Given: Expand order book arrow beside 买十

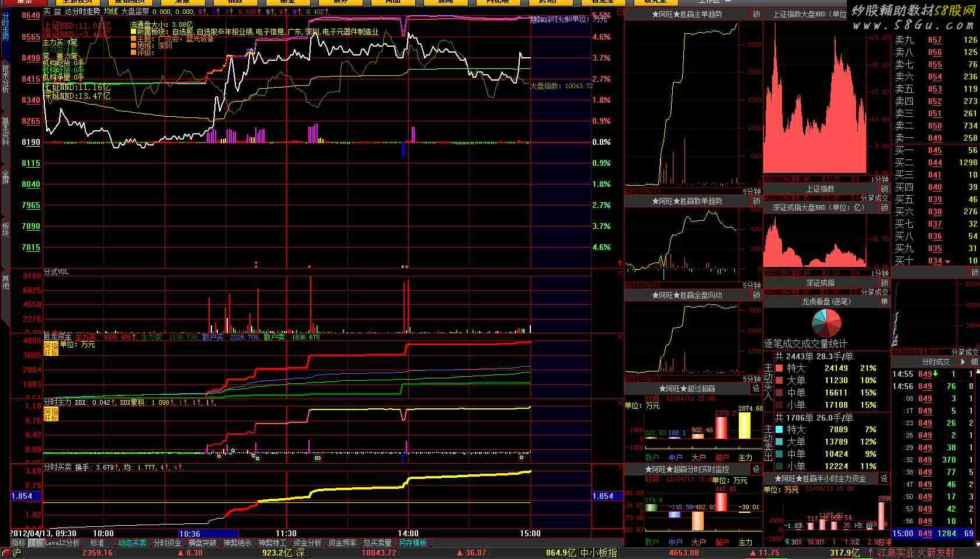Looking at the screenshot, I should [x=947, y=262].
